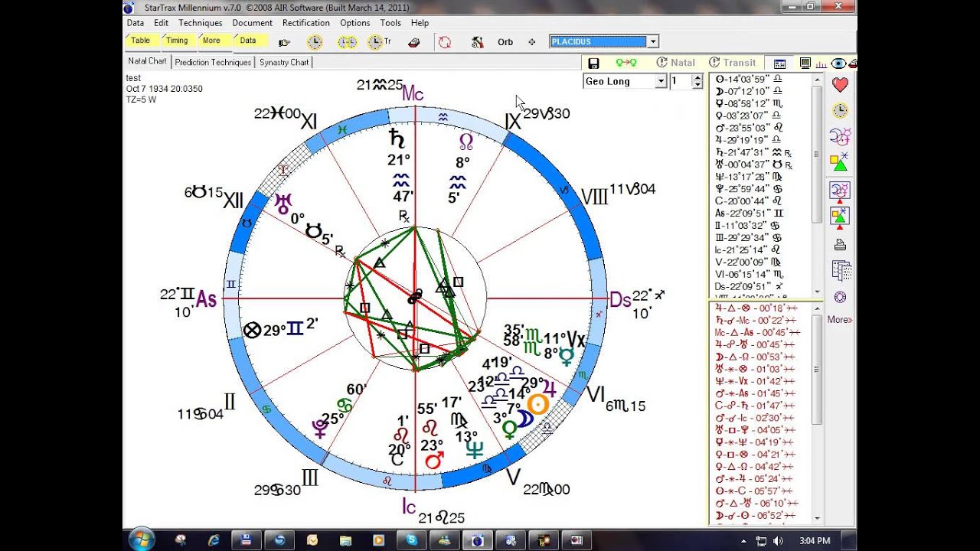This screenshot has height=551, width=980.
Task: Switch to the Synastry Chart tab
Action: coord(283,62)
